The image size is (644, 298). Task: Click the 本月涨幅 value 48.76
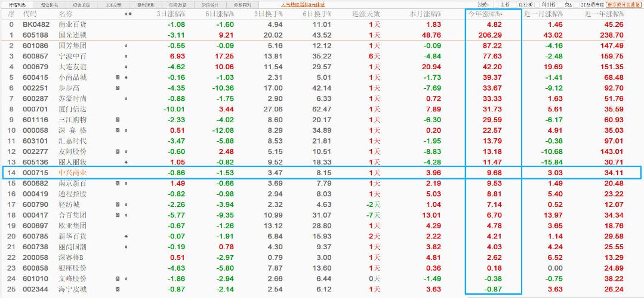pyautogui.click(x=431, y=35)
